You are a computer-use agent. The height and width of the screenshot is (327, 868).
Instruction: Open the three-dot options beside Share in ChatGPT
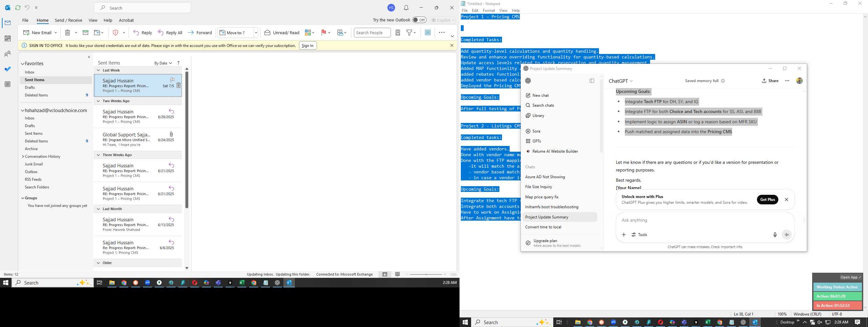pos(787,81)
